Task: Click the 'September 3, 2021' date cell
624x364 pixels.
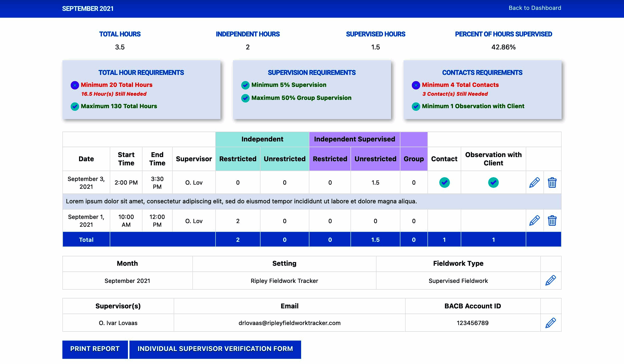Action: [x=86, y=183]
